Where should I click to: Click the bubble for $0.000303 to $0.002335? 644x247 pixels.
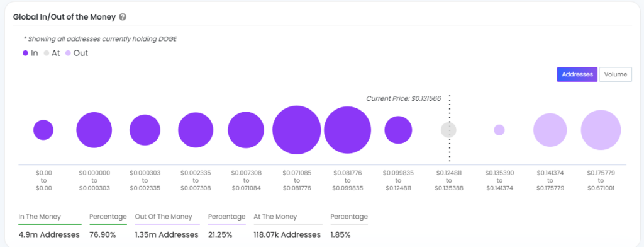click(x=145, y=130)
